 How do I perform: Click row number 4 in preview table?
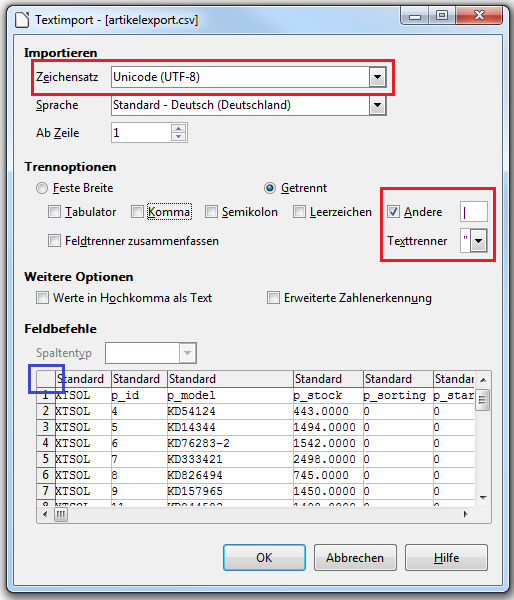pyautogui.click(x=46, y=443)
